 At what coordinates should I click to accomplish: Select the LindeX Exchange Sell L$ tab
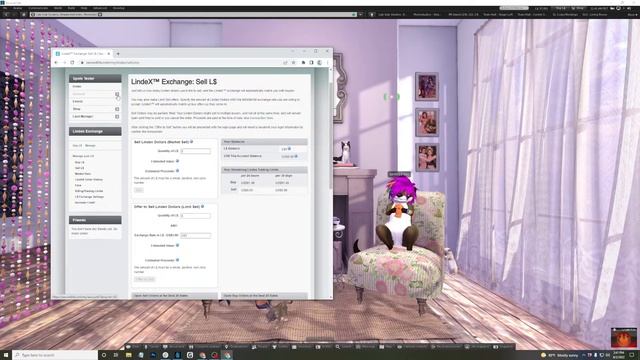(83, 53)
